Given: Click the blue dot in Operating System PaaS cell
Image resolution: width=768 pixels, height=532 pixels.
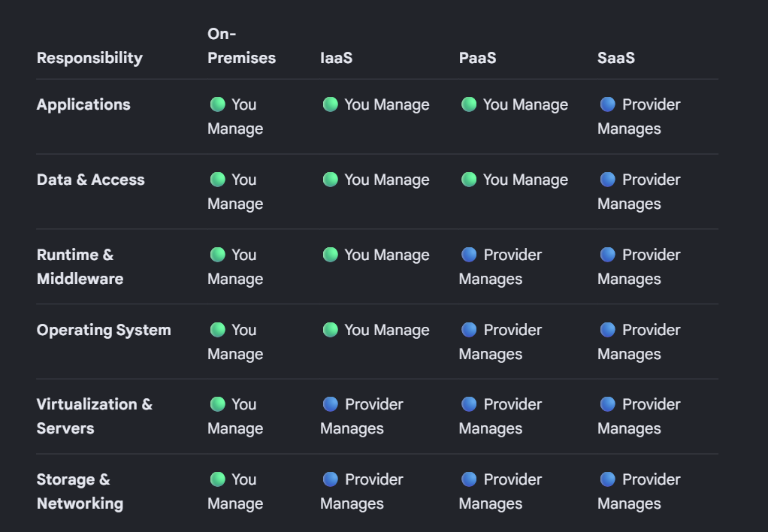Looking at the screenshot, I should [469, 330].
